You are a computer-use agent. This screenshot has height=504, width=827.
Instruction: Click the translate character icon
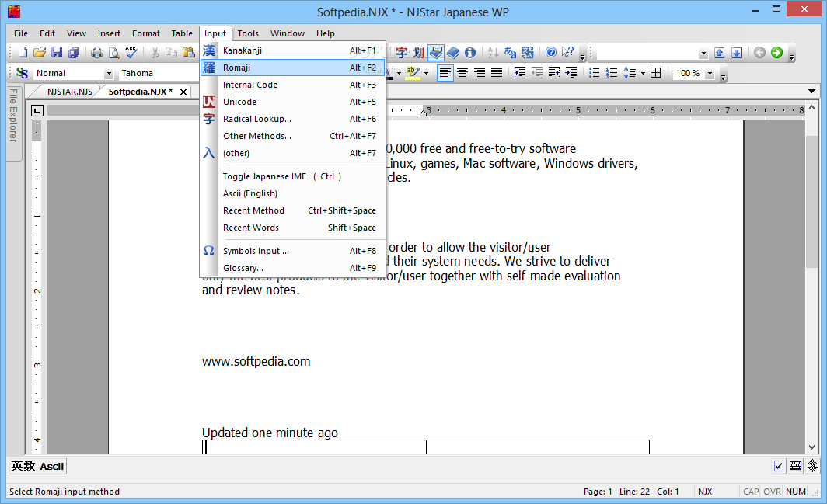click(528, 52)
